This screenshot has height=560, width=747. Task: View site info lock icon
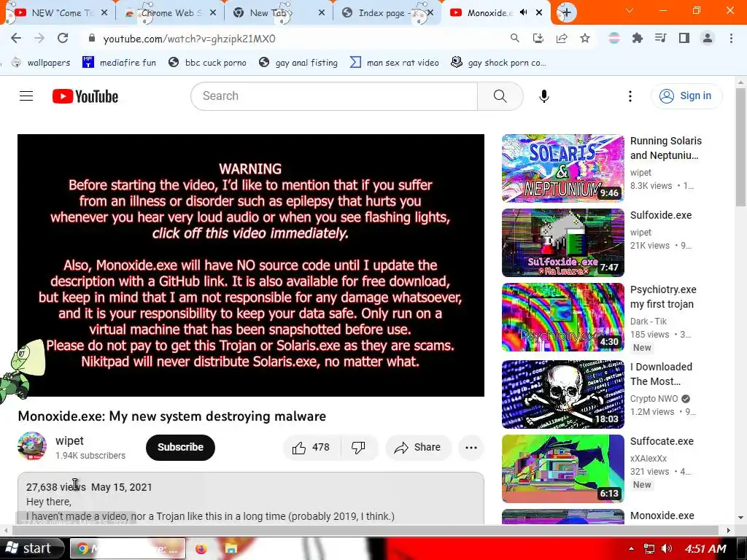coord(92,39)
